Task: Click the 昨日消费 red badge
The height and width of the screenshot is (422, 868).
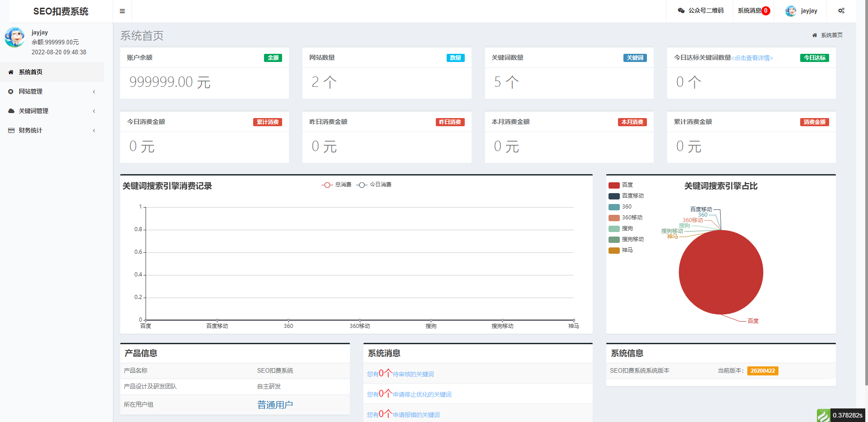Action: point(450,122)
